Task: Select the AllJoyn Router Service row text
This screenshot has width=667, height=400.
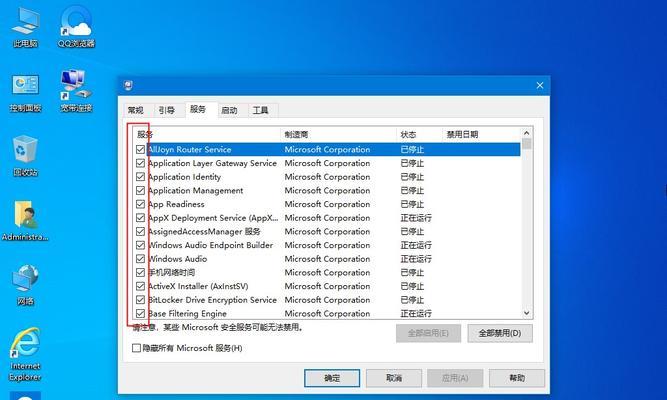Action: pos(190,149)
